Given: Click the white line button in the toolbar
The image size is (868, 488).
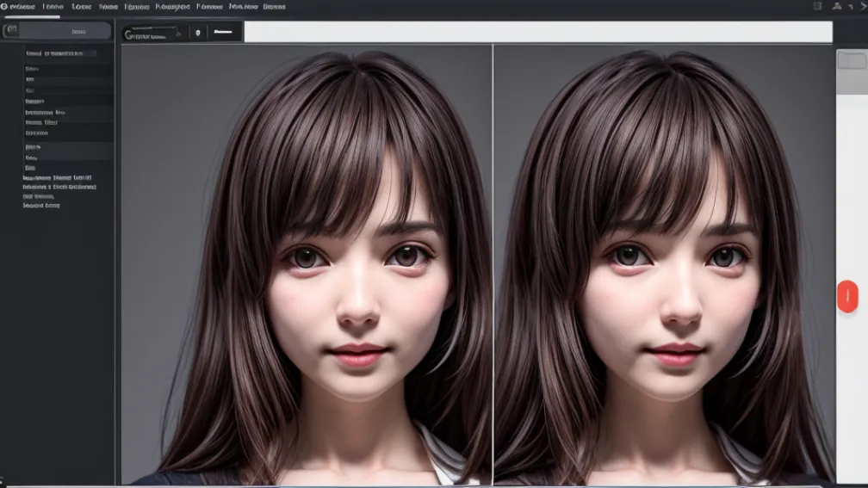Looking at the screenshot, I should coord(224,33).
